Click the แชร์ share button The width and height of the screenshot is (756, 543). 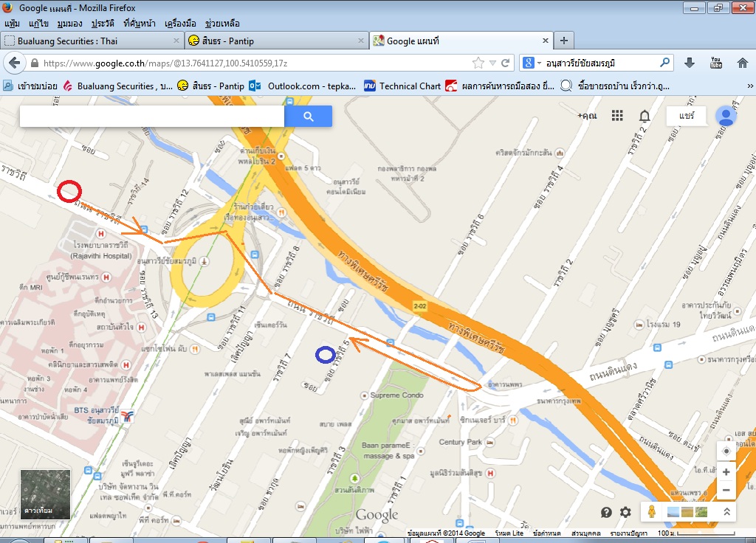tap(687, 116)
